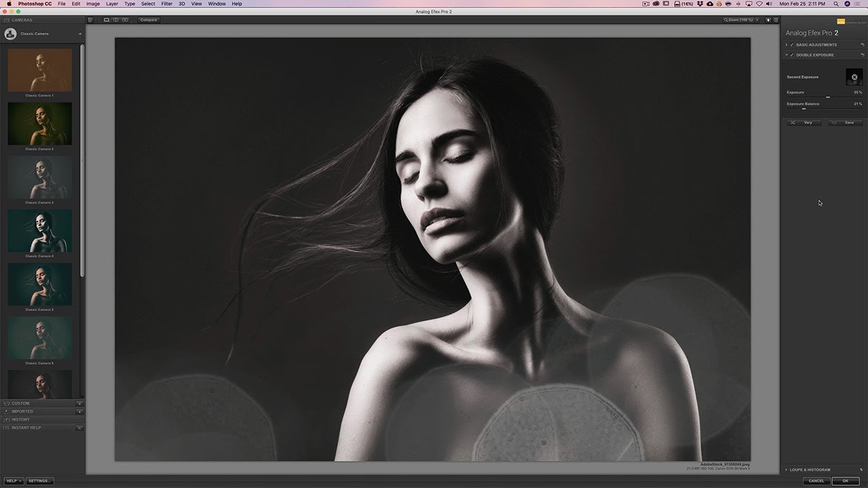The width and height of the screenshot is (868, 488).
Task: Select Classic Camera 1 preset thumbnail
Action: point(39,70)
